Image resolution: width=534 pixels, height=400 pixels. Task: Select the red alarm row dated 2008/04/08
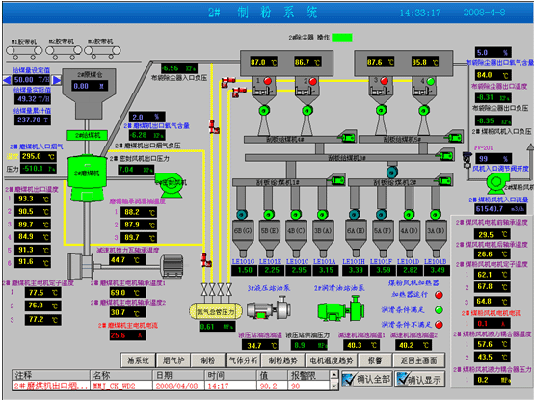pyautogui.click(x=171, y=386)
